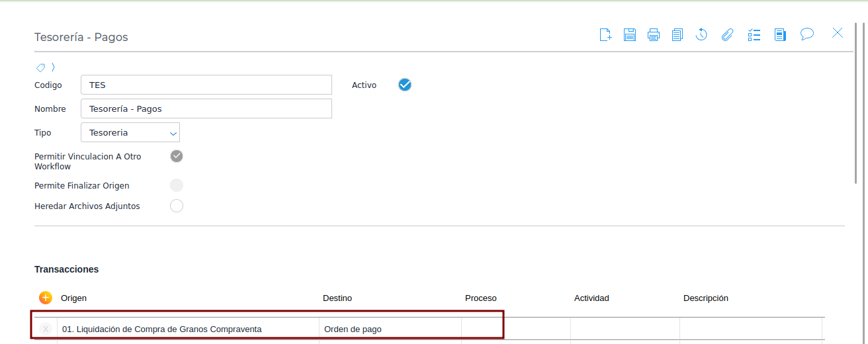
Task: Click the Nombre field with Tesorería - Pagos
Action: click(x=206, y=108)
